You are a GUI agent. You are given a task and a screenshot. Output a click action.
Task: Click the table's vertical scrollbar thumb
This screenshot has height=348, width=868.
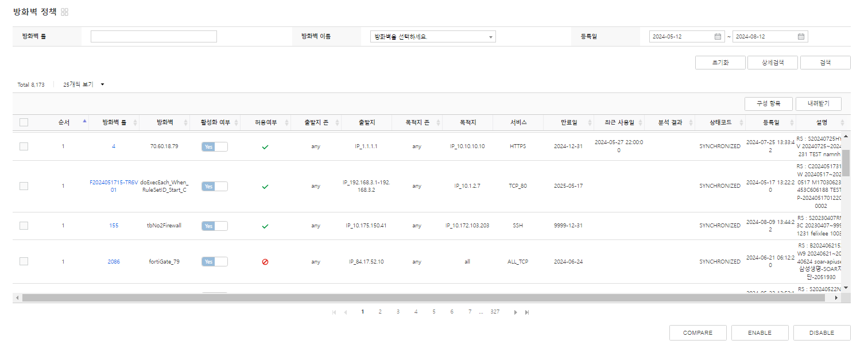pos(846,163)
